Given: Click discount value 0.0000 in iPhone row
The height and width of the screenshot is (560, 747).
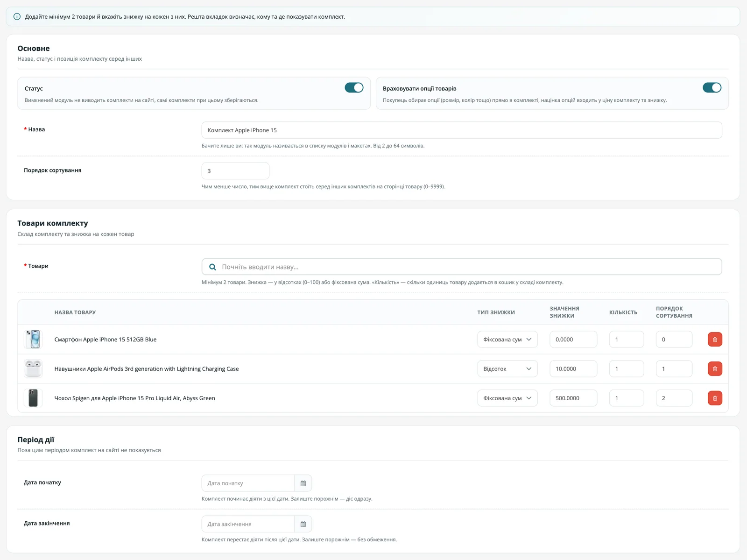Looking at the screenshot, I should (x=573, y=340).
